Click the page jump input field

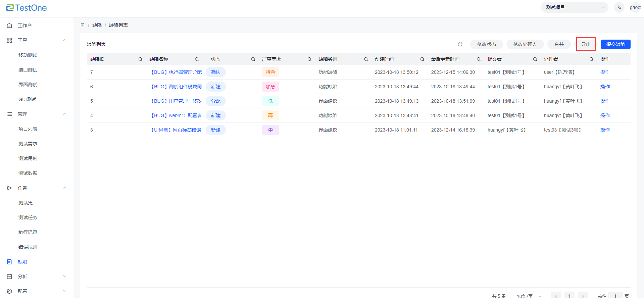coord(615,295)
